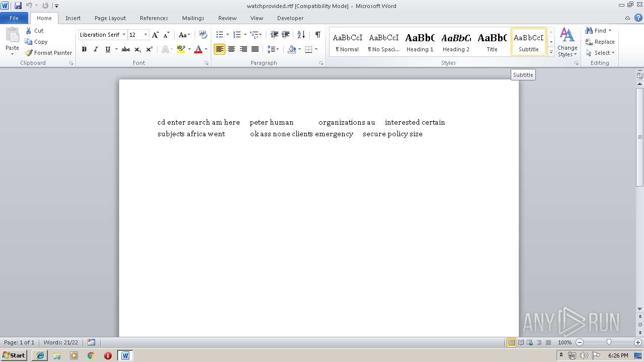Switch to Draft view icon
Image resolution: width=644 pixels, height=362 pixels.
point(547,342)
